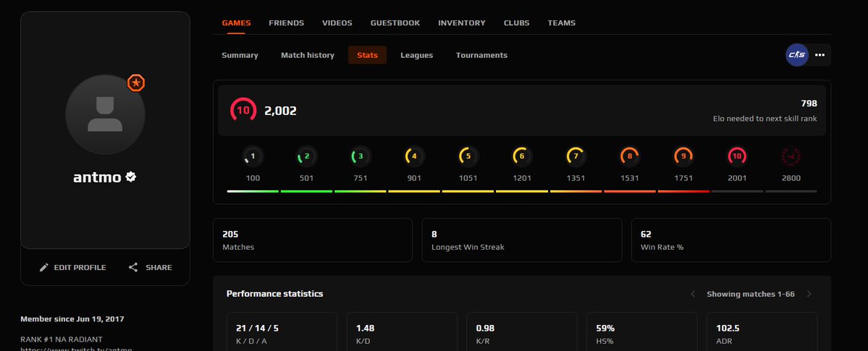Click the skill level 8 icon

(x=629, y=156)
